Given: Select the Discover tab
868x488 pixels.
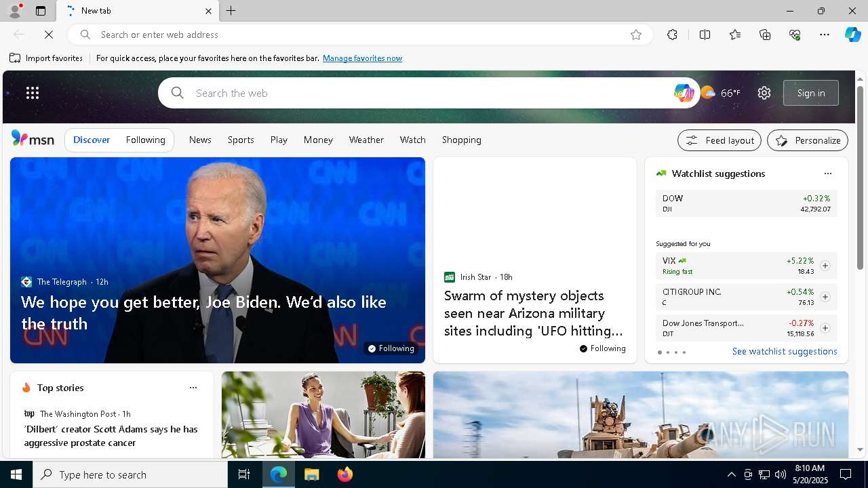Looking at the screenshot, I should click(92, 140).
